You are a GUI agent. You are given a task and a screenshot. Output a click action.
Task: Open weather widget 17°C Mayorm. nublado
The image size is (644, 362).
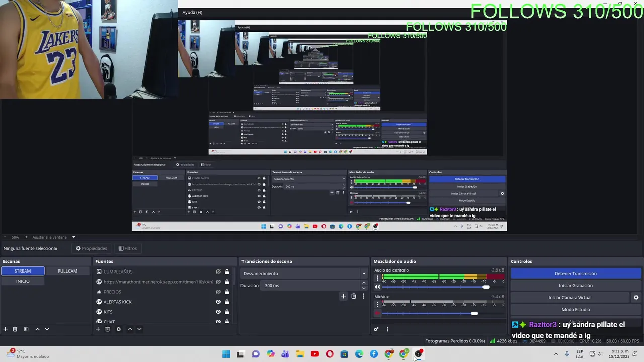[28, 354]
